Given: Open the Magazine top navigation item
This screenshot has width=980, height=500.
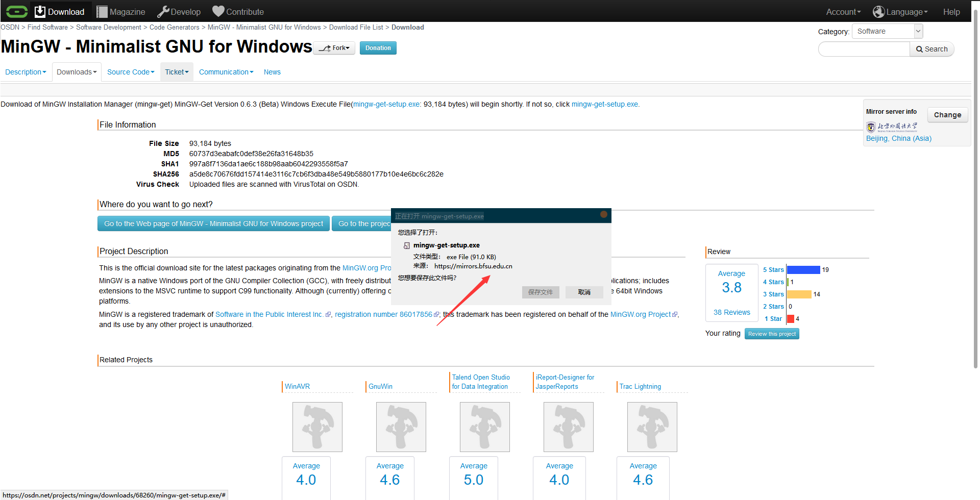Looking at the screenshot, I should point(121,12).
